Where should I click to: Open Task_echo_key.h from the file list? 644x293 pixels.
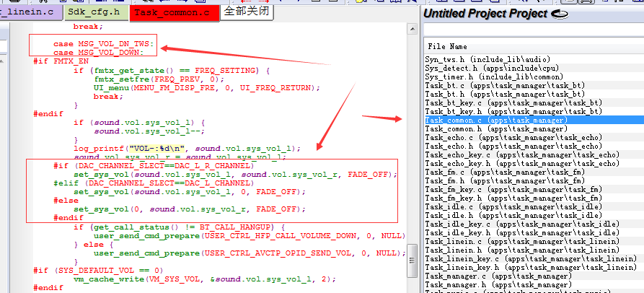coord(522,163)
